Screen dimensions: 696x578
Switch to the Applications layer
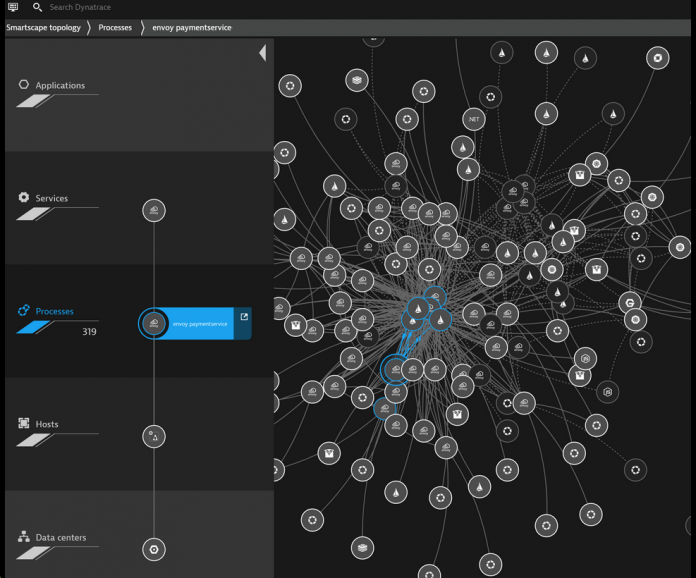tap(59, 86)
